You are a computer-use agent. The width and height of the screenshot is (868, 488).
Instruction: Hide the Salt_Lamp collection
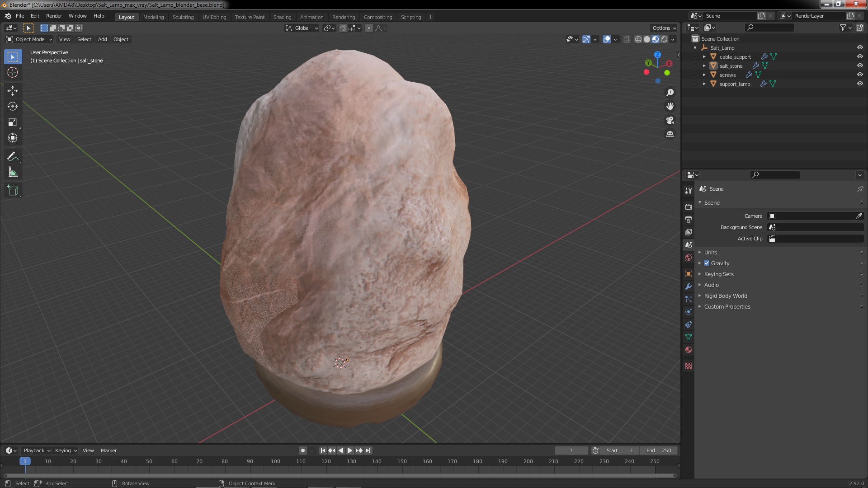point(860,47)
